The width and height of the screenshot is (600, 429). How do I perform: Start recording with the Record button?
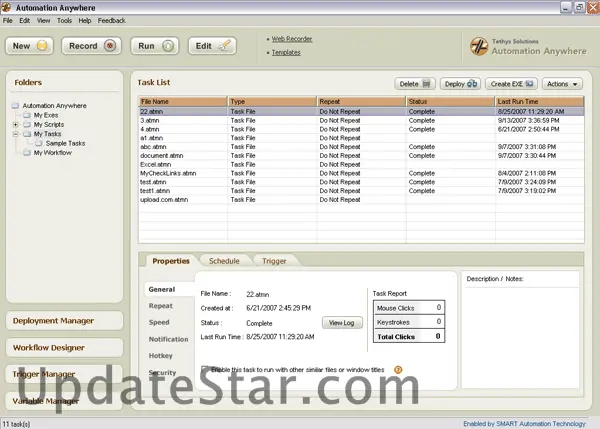coord(91,46)
